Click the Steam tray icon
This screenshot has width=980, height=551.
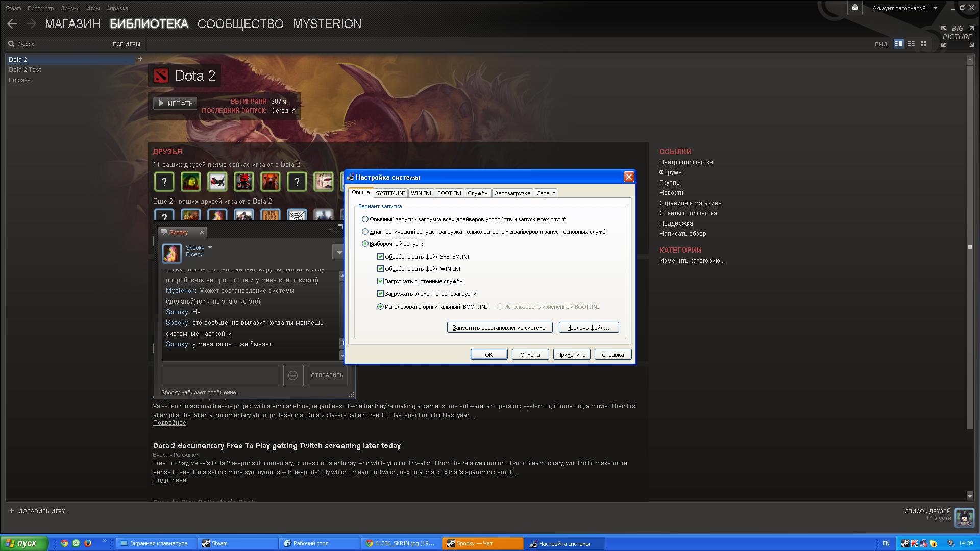tap(905, 543)
